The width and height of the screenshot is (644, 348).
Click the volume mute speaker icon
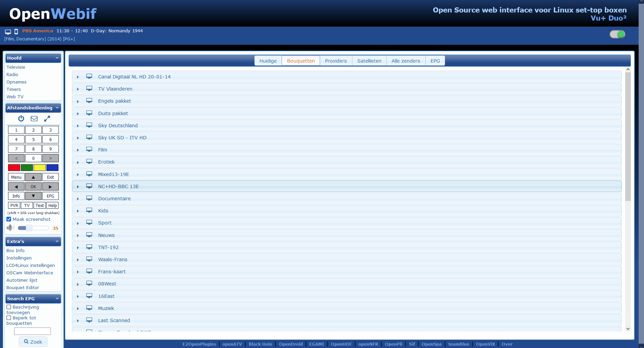[x=10, y=228]
